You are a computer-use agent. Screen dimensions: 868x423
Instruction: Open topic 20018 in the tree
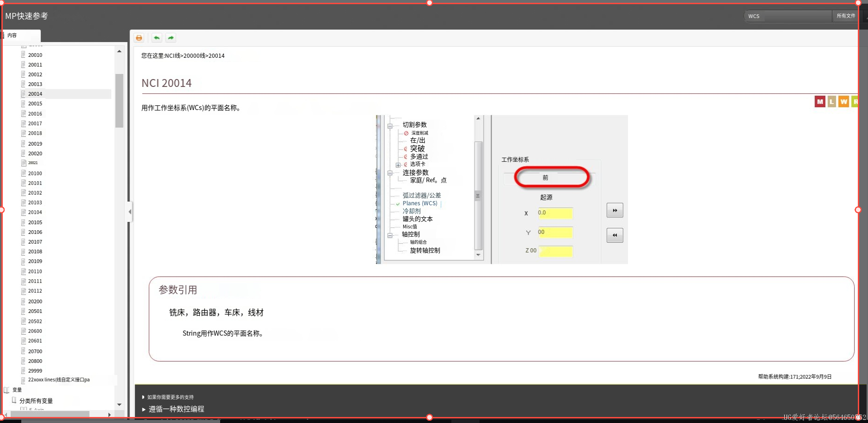click(35, 133)
